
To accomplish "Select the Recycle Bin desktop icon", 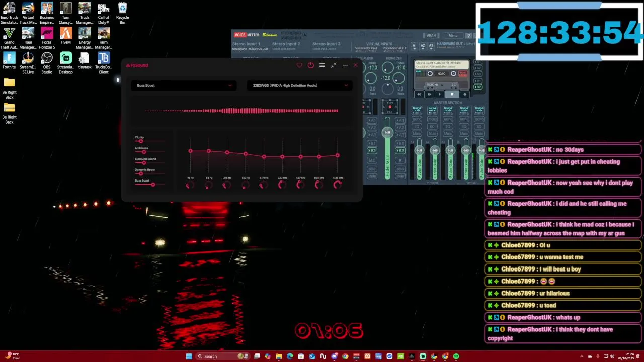I will pos(122,13).
